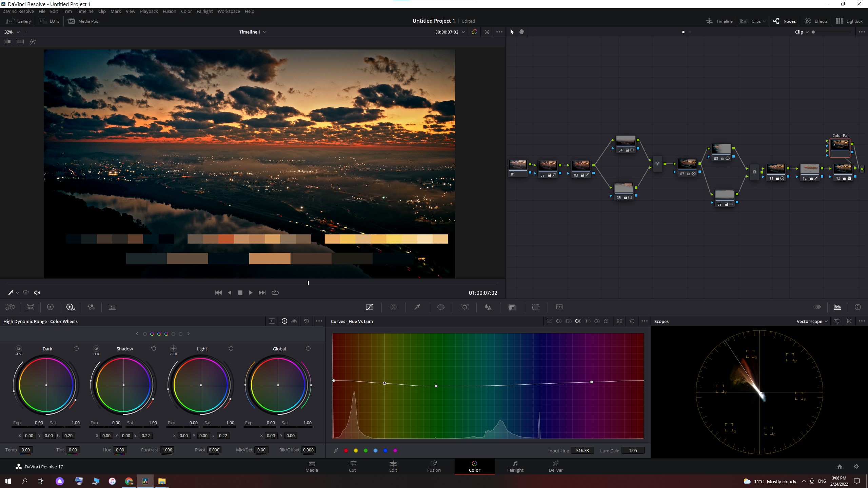Select node 07 thumbnail in node graph
Screen dimensions: 868x488
(x=687, y=164)
